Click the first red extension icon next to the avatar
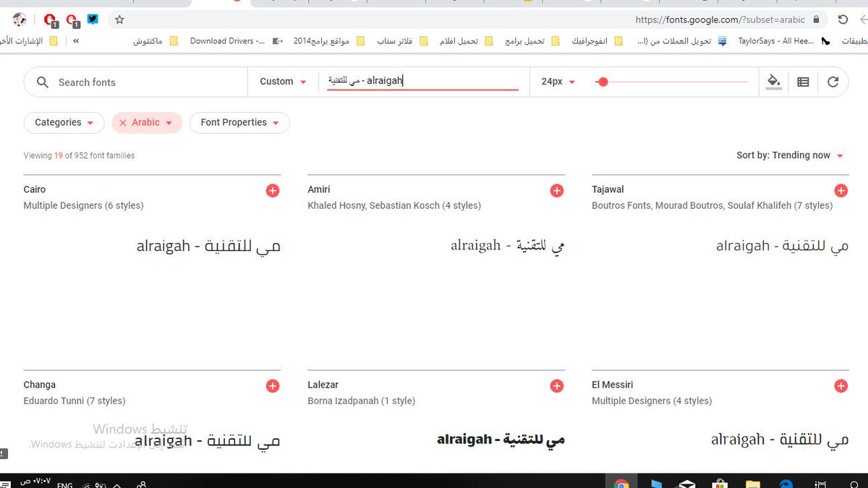 50,20
